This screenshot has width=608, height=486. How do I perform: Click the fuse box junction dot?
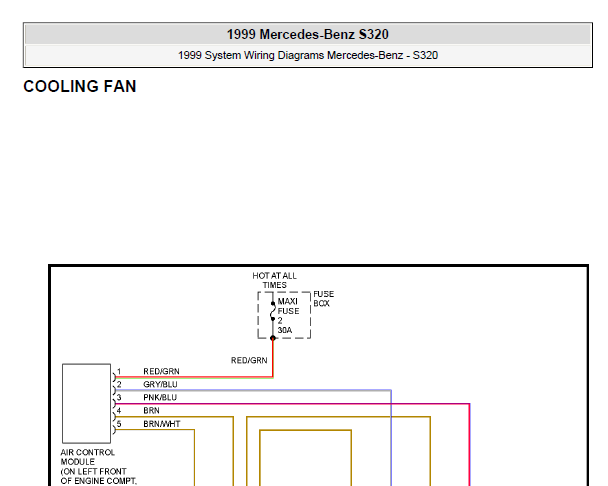click(273, 338)
